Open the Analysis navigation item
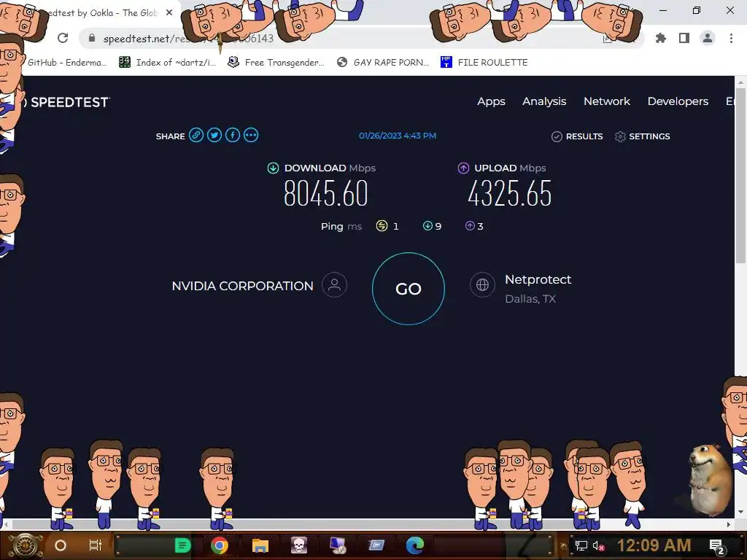Screen dimensions: 747x560 click(544, 101)
